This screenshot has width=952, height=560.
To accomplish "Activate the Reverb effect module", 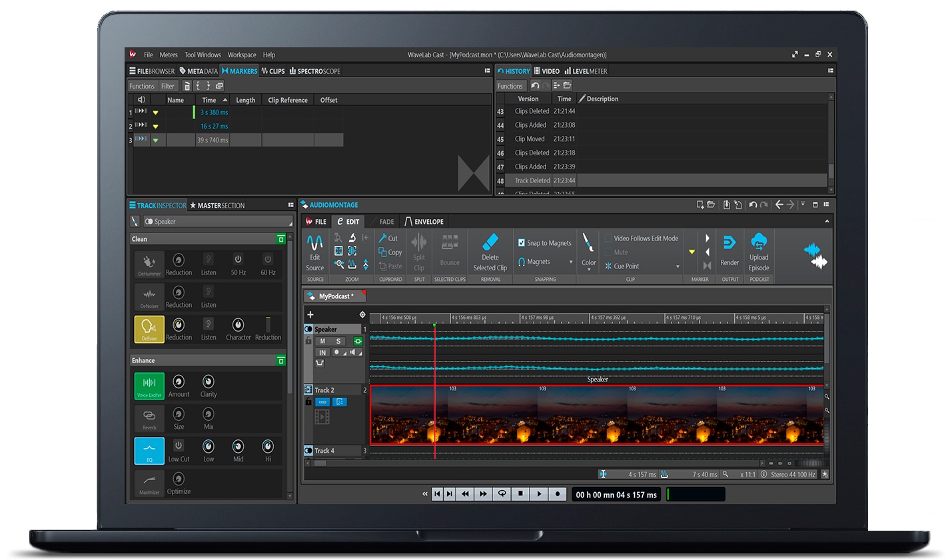I will point(149,418).
